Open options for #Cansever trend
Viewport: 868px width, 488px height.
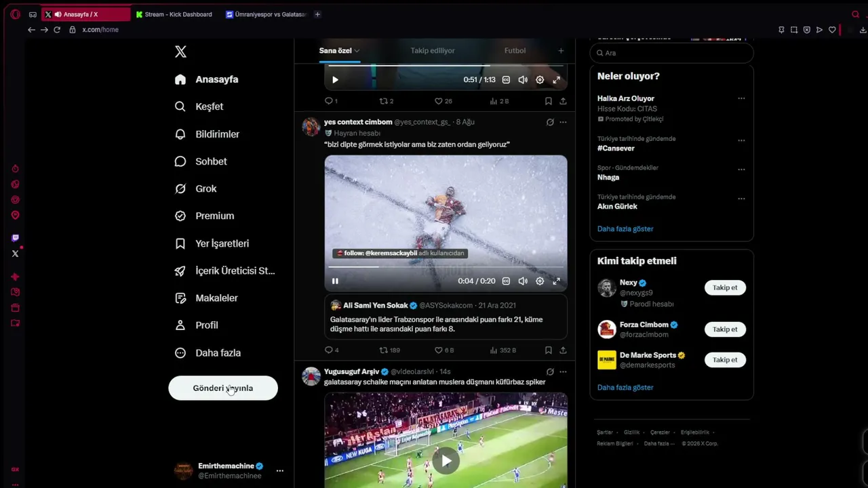coord(741,141)
